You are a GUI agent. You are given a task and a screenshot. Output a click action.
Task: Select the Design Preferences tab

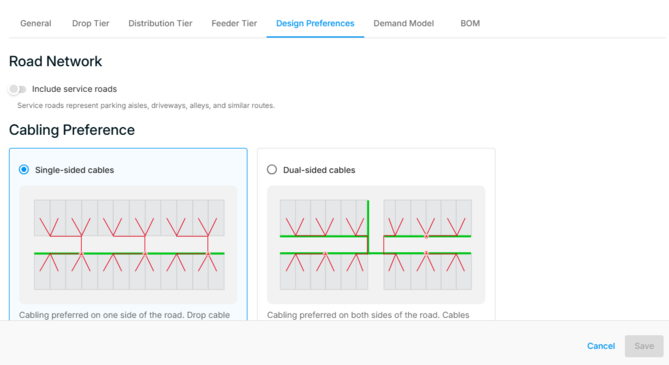coord(315,23)
